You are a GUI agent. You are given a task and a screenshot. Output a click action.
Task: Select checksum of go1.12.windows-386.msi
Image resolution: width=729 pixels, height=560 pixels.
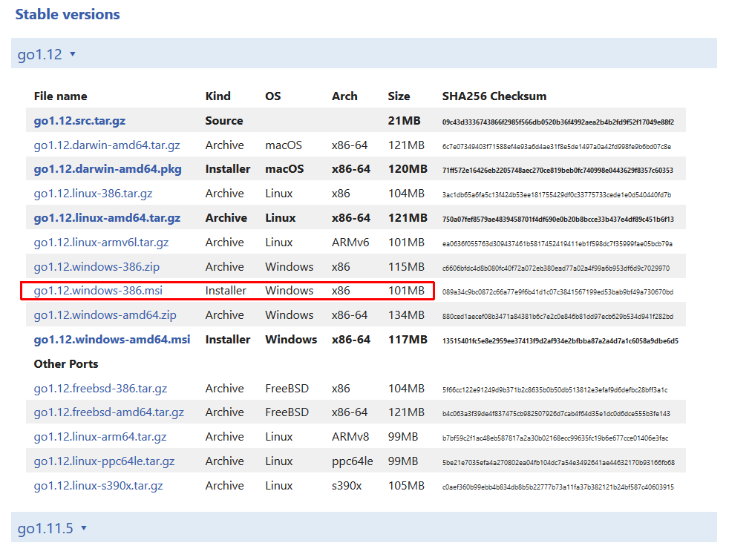click(x=558, y=292)
